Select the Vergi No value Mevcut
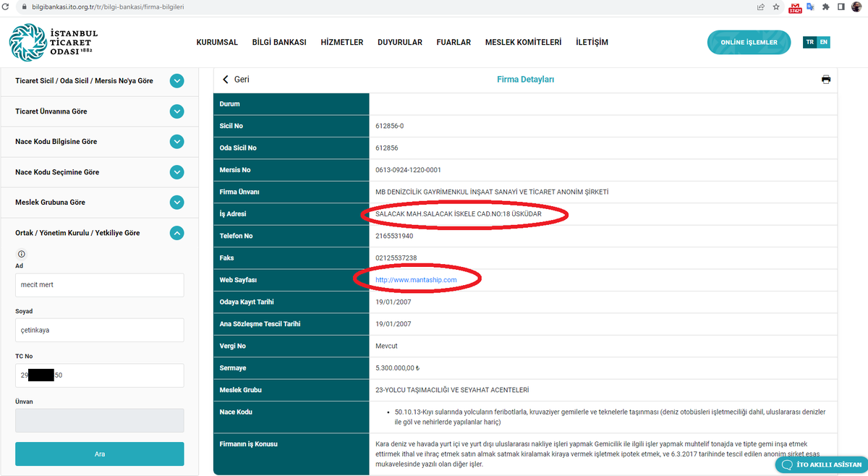This screenshot has width=868, height=476. click(387, 346)
